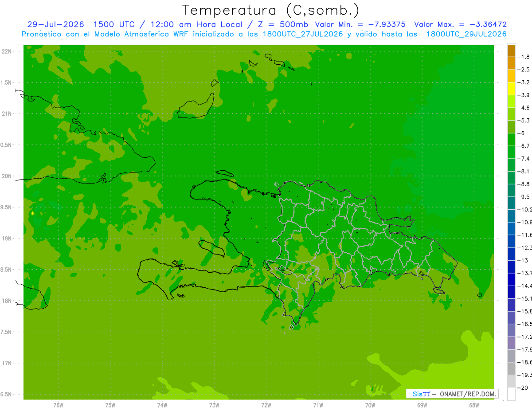Click the '76W' longitude label
The image size is (532, 411).
click(58, 405)
